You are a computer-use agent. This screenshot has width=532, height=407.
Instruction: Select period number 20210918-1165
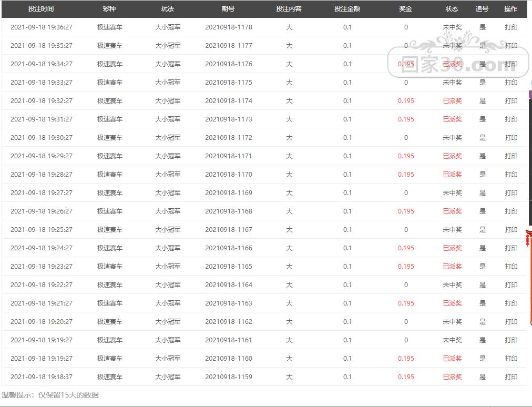coord(229,267)
